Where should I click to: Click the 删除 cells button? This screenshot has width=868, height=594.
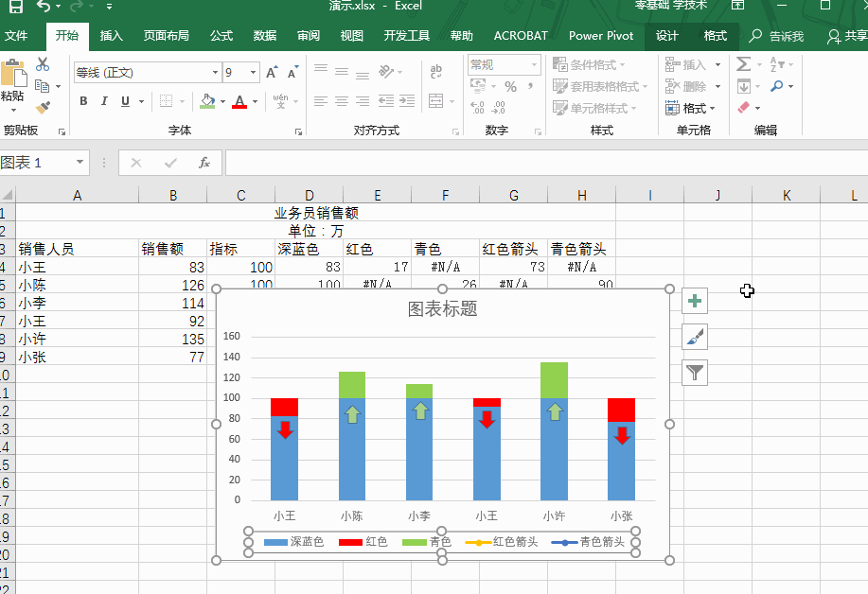685,86
